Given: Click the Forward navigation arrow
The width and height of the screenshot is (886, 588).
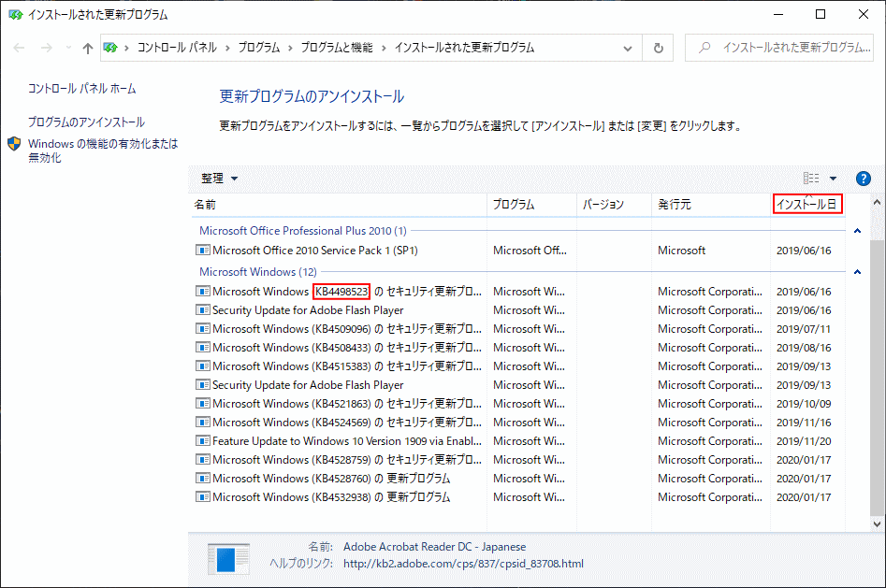Looking at the screenshot, I should coord(47,48).
